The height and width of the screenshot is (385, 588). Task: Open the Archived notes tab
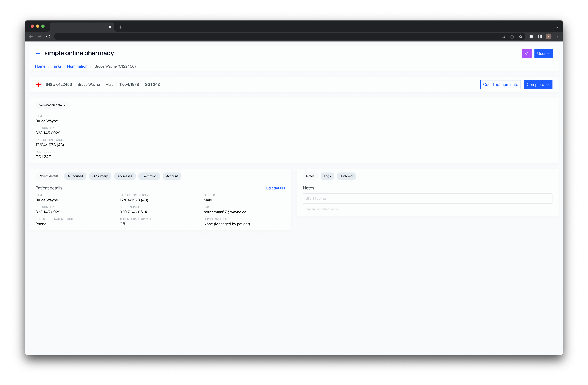point(346,176)
